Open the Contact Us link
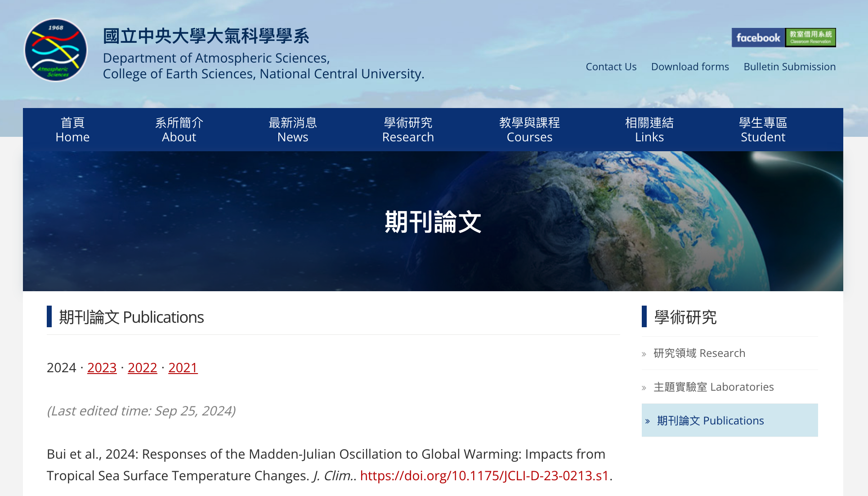868x496 pixels. [x=611, y=67]
